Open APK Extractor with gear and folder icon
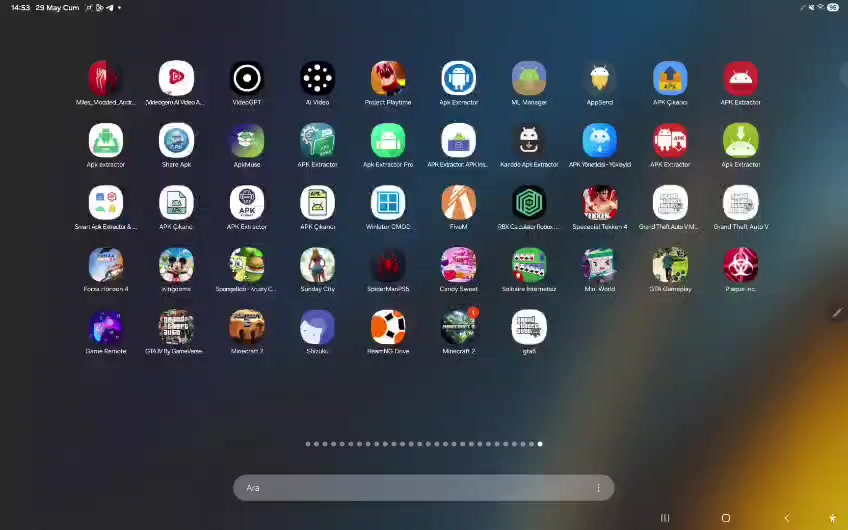The image size is (848, 530). pyautogui.click(x=317, y=141)
